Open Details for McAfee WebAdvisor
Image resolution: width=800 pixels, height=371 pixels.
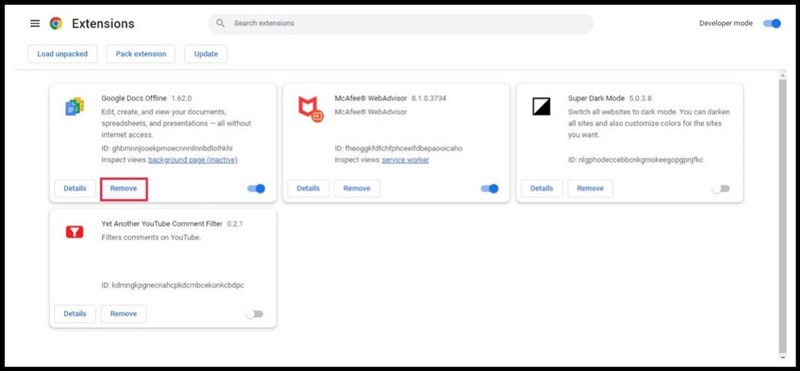click(x=308, y=188)
